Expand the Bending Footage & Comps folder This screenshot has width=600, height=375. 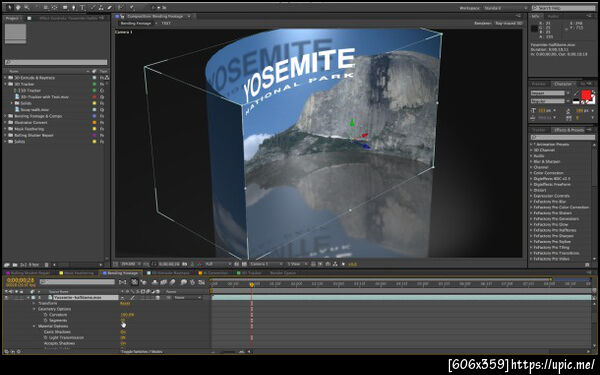click(x=6, y=116)
